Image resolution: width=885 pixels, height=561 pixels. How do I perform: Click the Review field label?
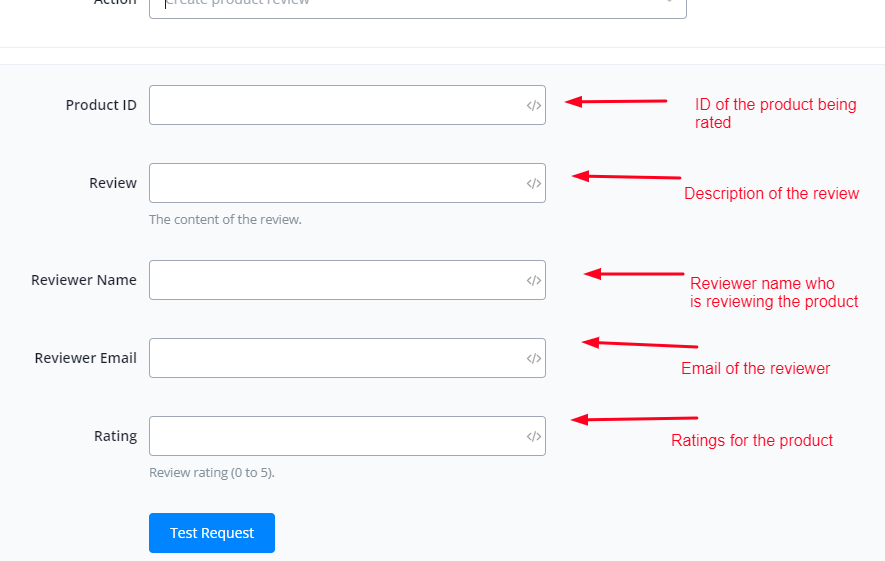point(113,183)
